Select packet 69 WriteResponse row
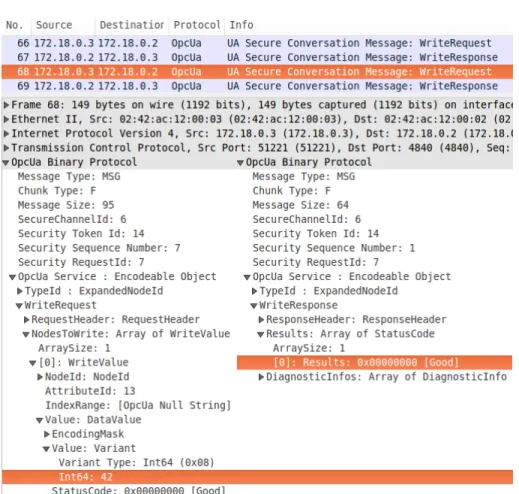Screen dimensions: 519x494 [x=257, y=86]
